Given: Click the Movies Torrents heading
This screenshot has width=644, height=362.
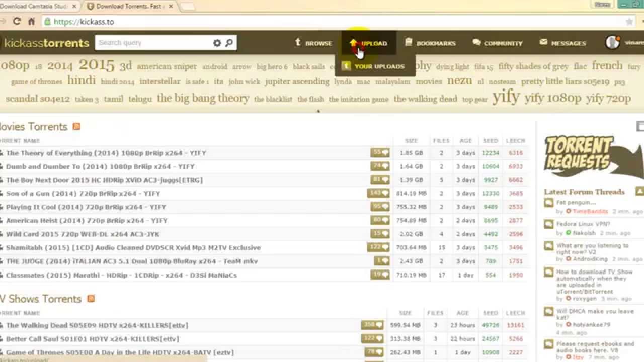Looking at the screenshot, I should click(34, 126).
